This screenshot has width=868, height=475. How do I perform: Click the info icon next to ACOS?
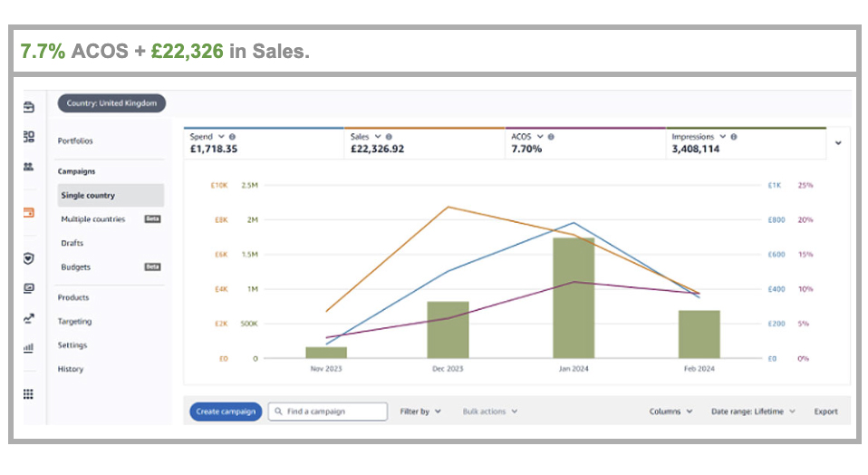coord(551,137)
